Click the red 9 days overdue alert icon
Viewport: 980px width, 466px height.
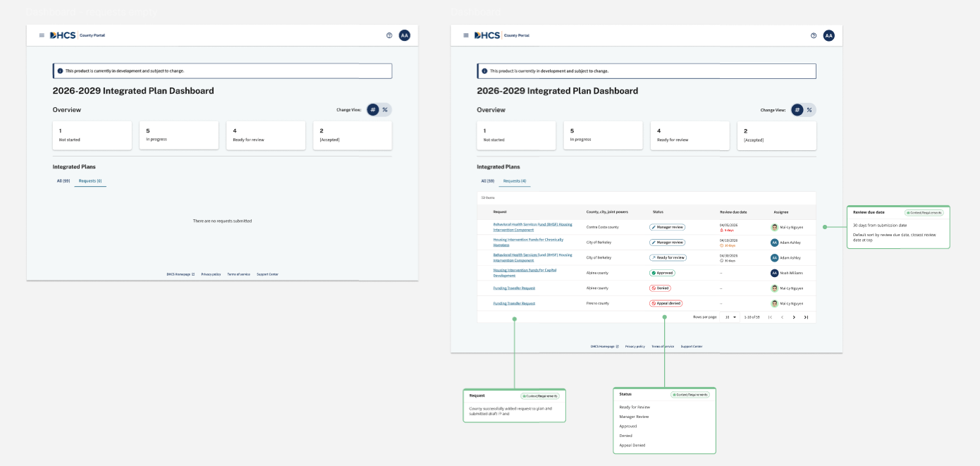coord(721,231)
